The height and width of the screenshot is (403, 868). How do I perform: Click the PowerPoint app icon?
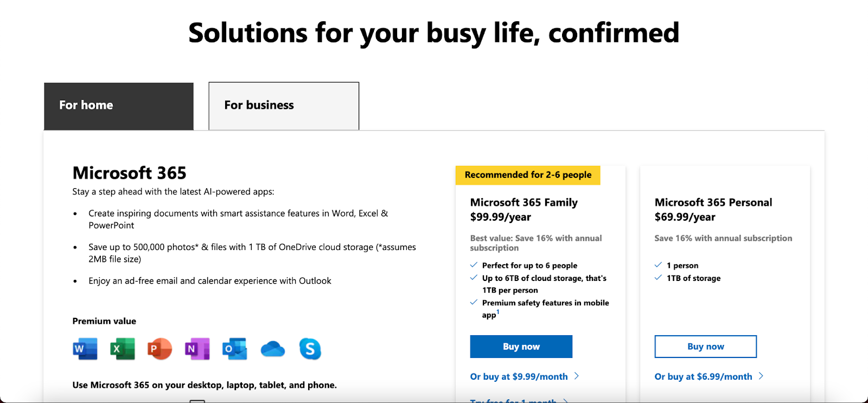coord(159,349)
